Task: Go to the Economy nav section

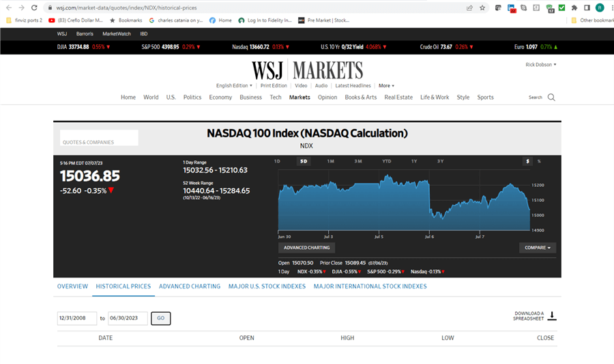Action: (220, 97)
